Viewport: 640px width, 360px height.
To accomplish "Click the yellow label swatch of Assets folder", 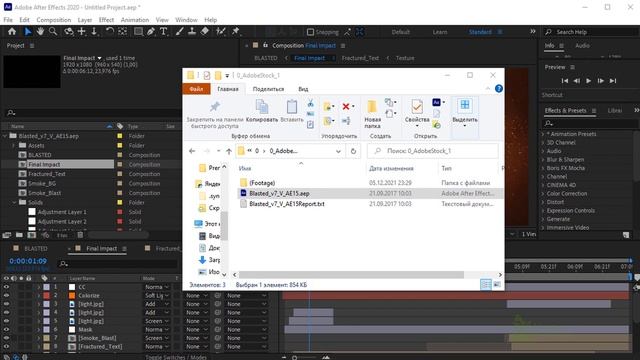I will click(120, 145).
